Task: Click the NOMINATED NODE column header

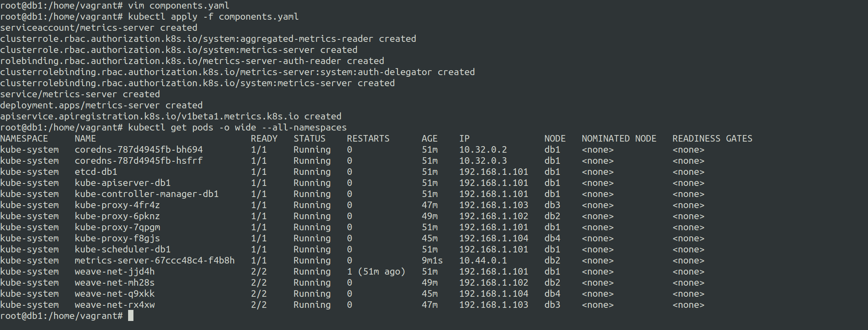Action: click(619, 138)
